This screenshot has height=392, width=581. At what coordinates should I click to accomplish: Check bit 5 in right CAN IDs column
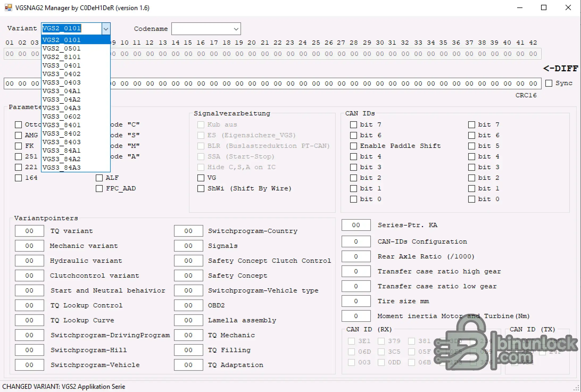(472, 146)
